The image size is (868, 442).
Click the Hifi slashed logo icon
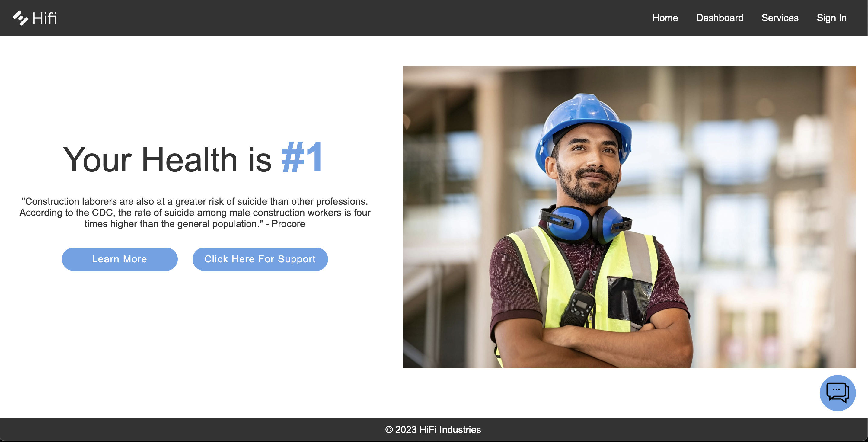pyautogui.click(x=20, y=18)
